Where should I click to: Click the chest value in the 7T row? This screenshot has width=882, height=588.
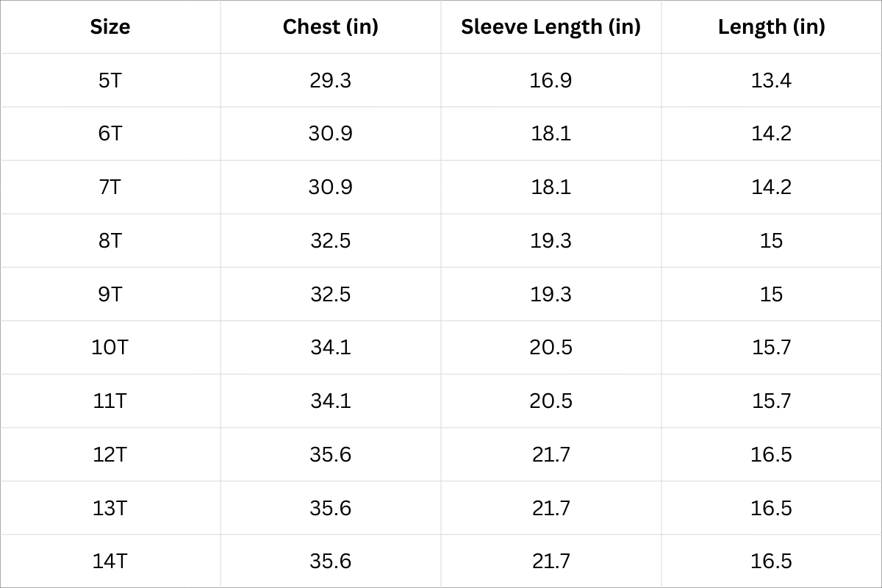[330, 187]
